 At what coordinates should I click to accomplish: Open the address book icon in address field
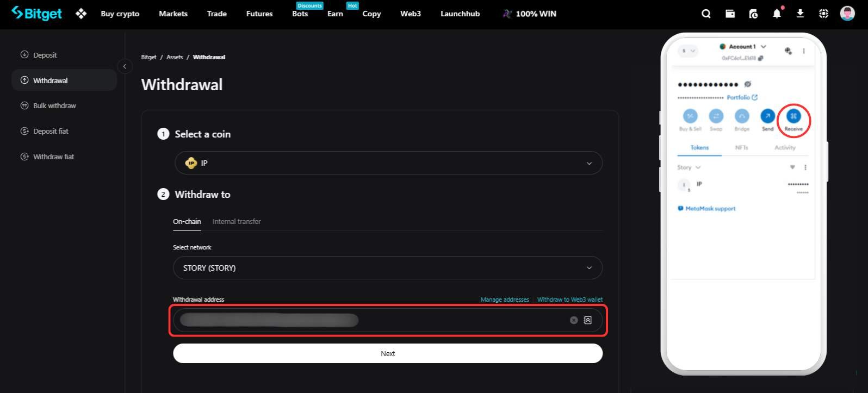587,320
